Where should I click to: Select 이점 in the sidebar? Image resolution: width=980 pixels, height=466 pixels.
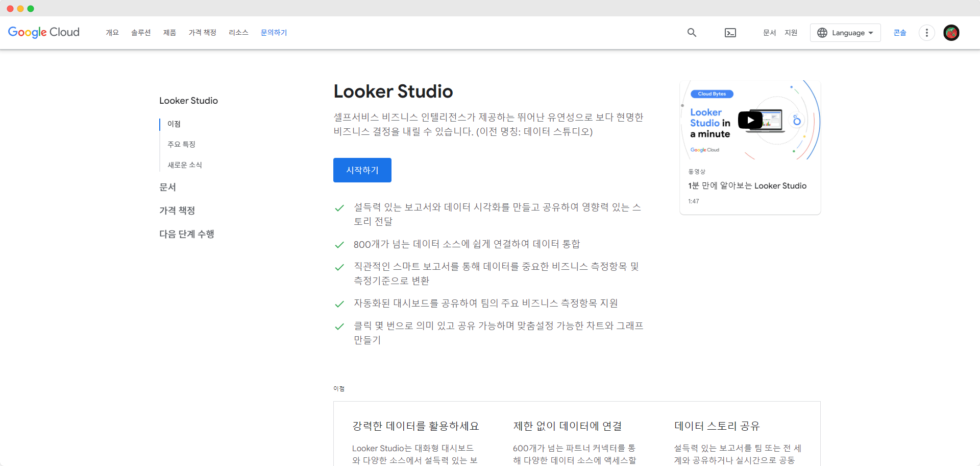[174, 124]
